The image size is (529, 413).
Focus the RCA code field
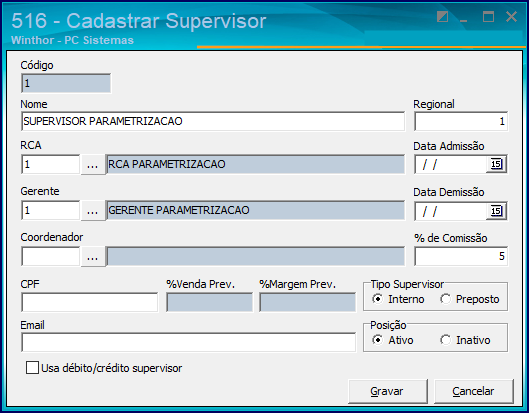51,164
